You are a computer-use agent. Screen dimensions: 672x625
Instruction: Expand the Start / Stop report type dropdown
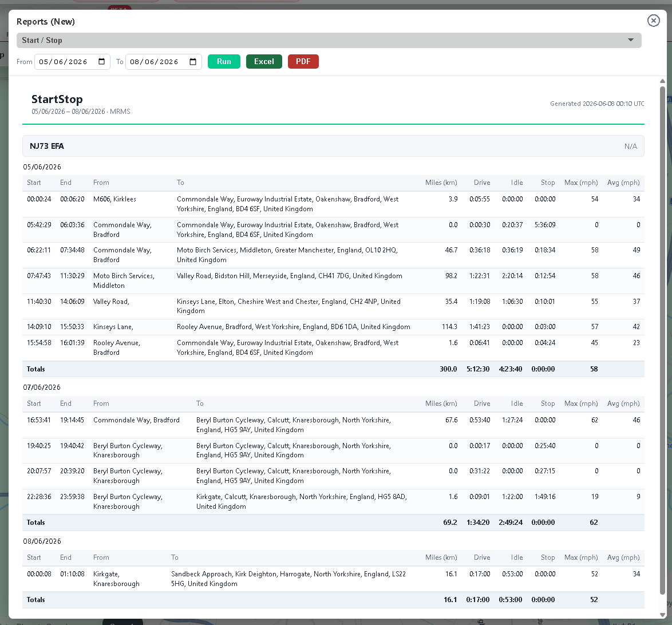[329, 40]
